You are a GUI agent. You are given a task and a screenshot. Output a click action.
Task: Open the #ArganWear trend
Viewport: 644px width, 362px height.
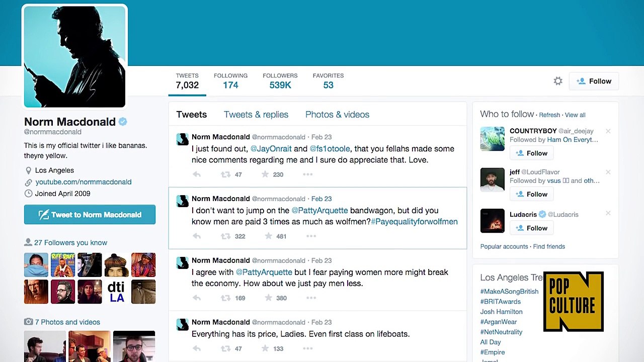[x=499, y=322]
